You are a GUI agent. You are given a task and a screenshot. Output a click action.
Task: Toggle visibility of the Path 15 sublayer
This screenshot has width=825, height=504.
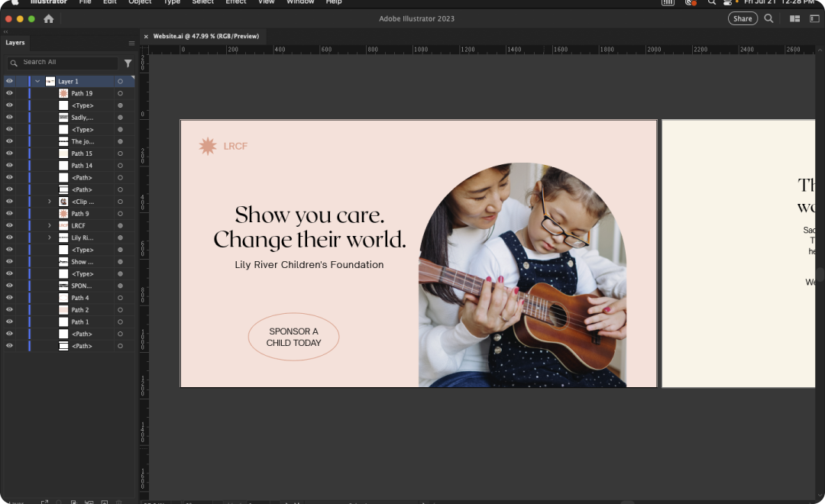pyautogui.click(x=10, y=153)
